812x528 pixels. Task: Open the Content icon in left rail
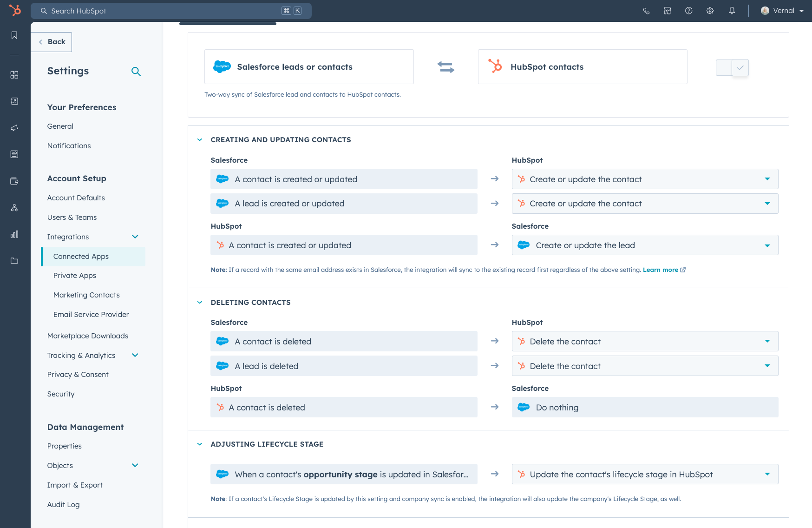[x=14, y=154]
